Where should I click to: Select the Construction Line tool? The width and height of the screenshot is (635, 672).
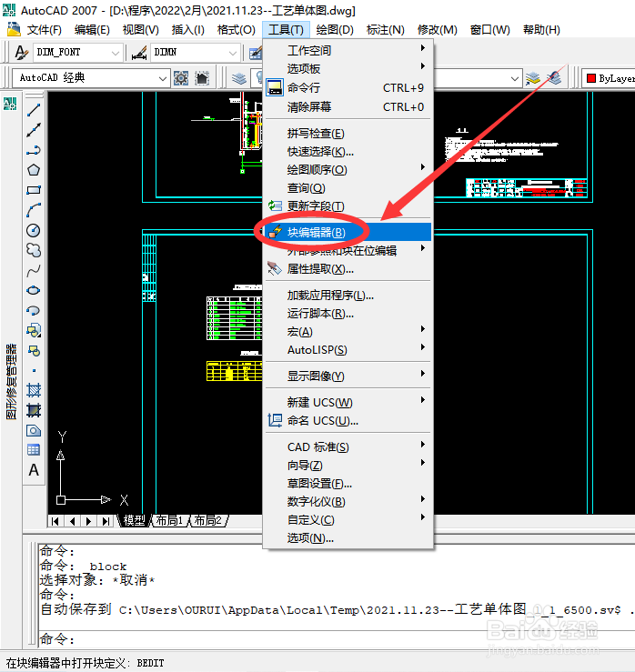(x=34, y=130)
